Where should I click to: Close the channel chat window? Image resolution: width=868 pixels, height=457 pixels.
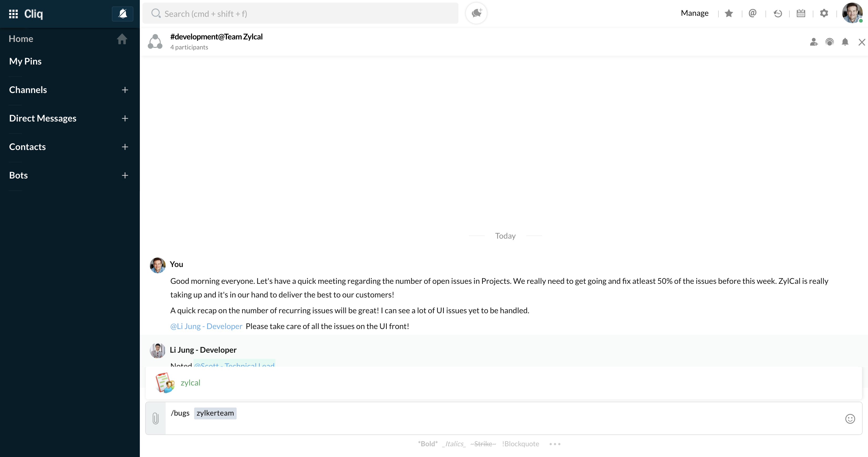click(x=862, y=42)
